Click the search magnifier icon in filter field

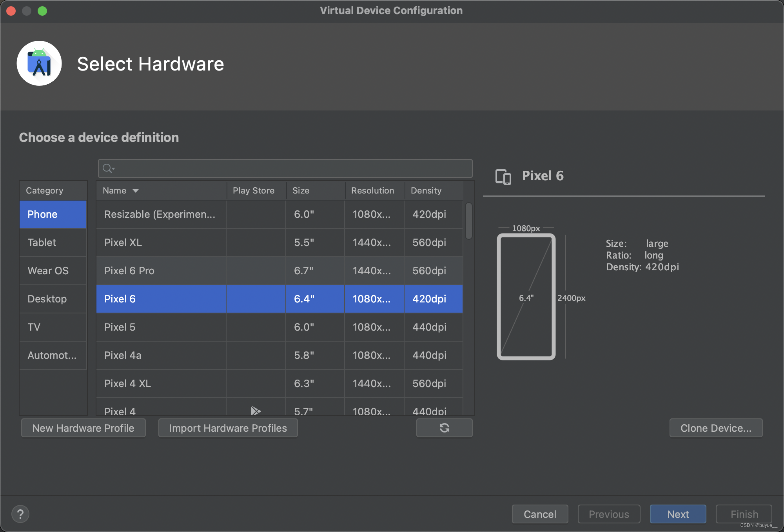click(107, 168)
